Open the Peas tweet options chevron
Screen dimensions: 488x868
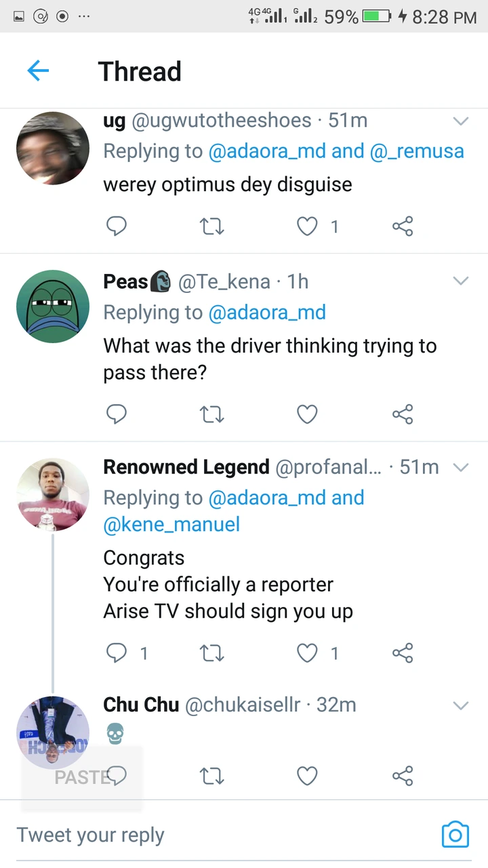pyautogui.click(x=460, y=281)
